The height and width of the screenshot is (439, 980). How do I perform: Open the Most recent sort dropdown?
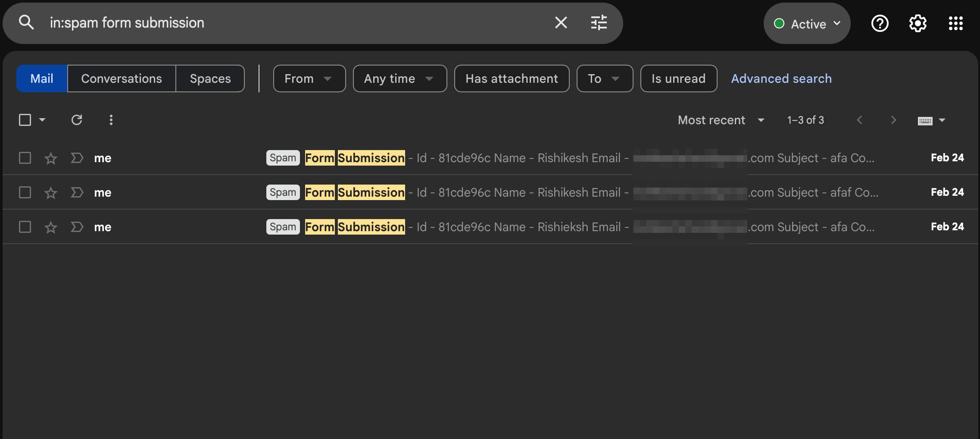coord(721,120)
